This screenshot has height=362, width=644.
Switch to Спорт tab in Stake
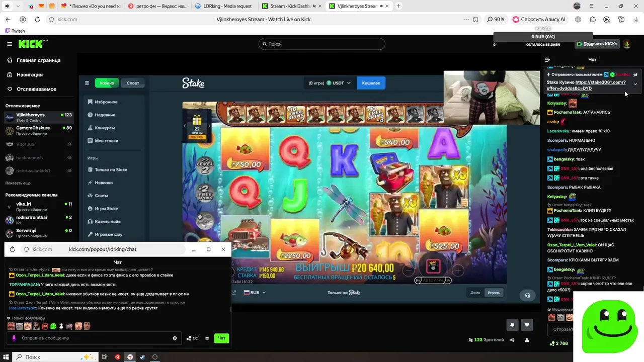[x=133, y=83]
